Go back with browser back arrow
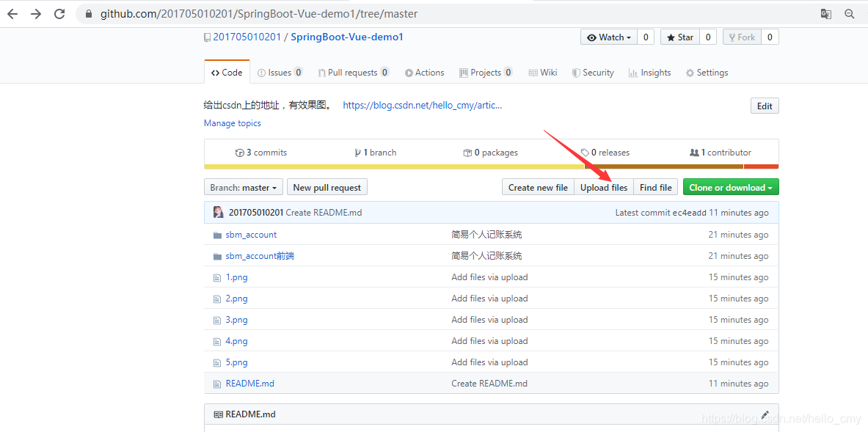868x432 pixels. (x=12, y=15)
